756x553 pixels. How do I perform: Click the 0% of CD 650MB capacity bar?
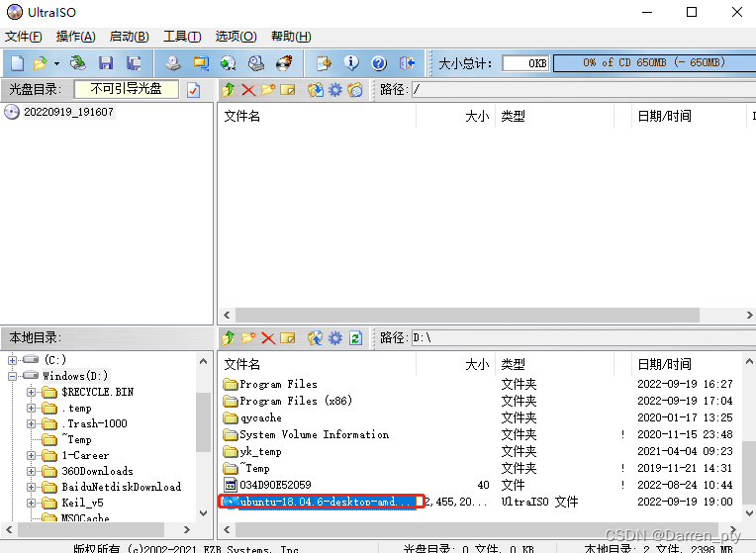(x=654, y=62)
